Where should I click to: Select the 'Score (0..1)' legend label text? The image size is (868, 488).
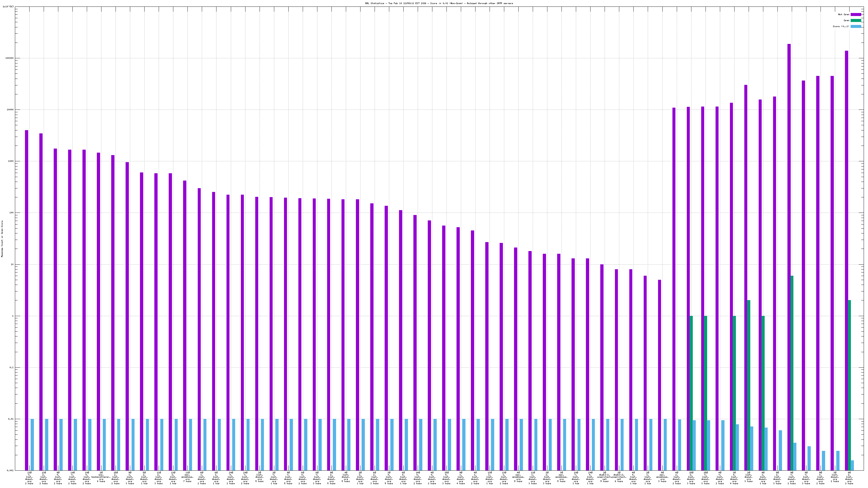(841, 26)
